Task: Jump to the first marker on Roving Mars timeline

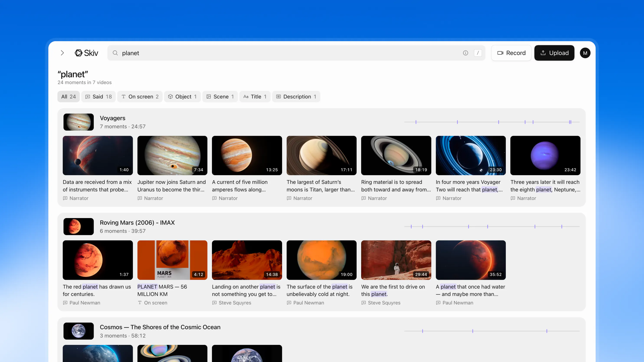Action: (411, 227)
